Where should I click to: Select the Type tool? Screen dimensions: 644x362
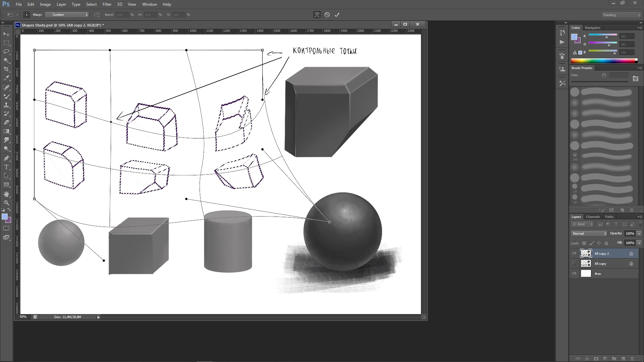6,167
